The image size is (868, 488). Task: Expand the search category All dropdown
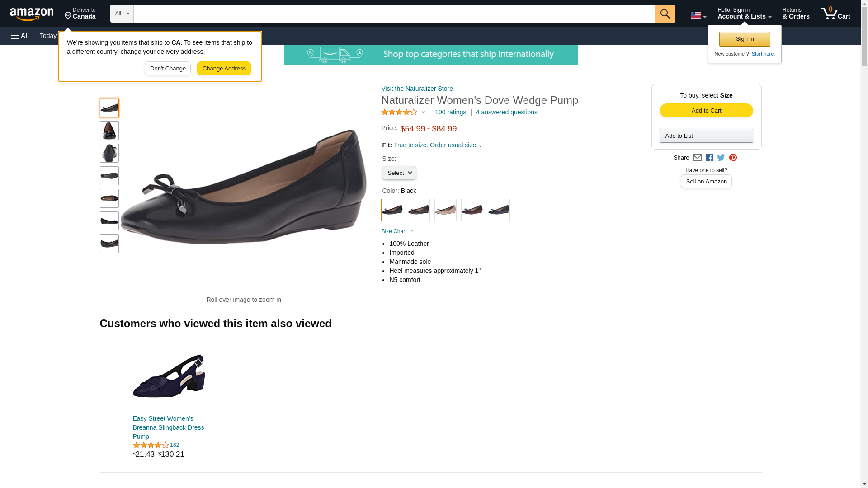(x=122, y=14)
